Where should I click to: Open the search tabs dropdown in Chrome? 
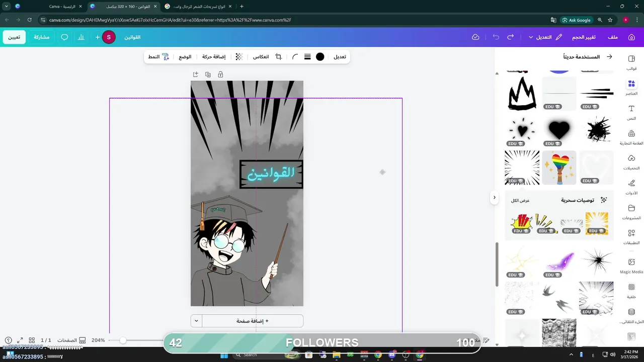[6, 7]
